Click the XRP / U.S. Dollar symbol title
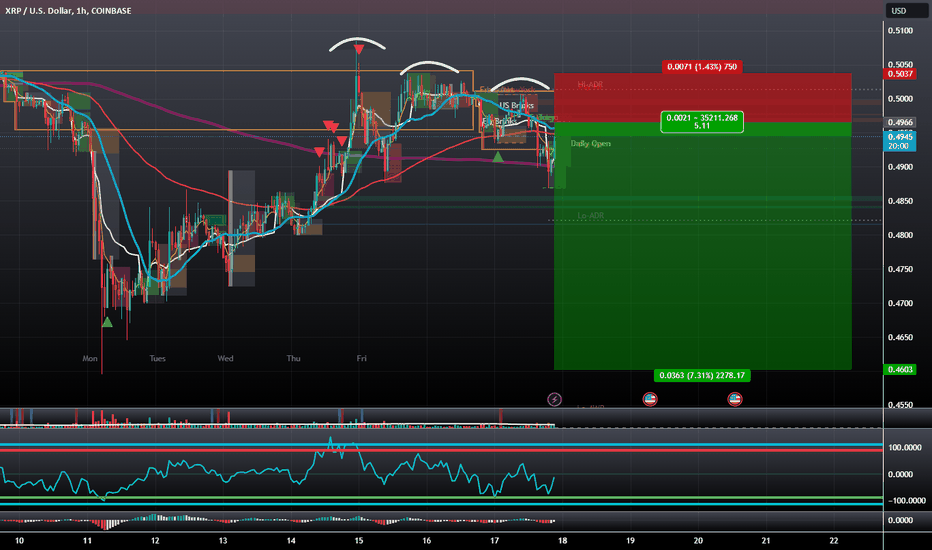The width and height of the screenshot is (932, 550). (68, 11)
